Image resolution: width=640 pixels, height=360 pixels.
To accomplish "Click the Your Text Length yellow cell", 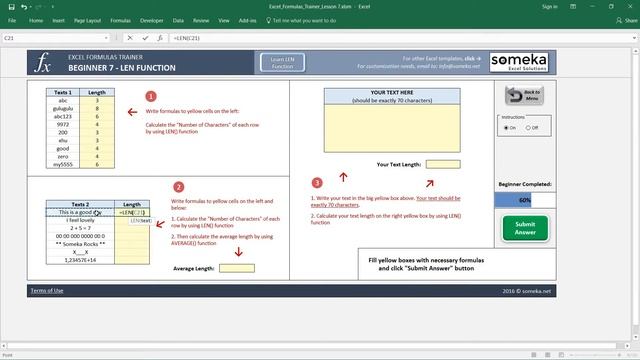I will coord(443,164).
